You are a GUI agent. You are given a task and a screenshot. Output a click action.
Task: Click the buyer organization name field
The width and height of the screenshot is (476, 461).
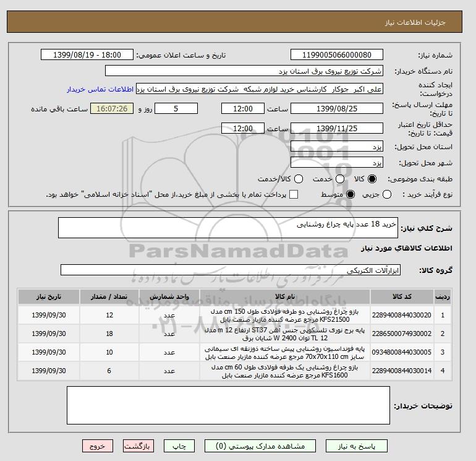click(244, 71)
